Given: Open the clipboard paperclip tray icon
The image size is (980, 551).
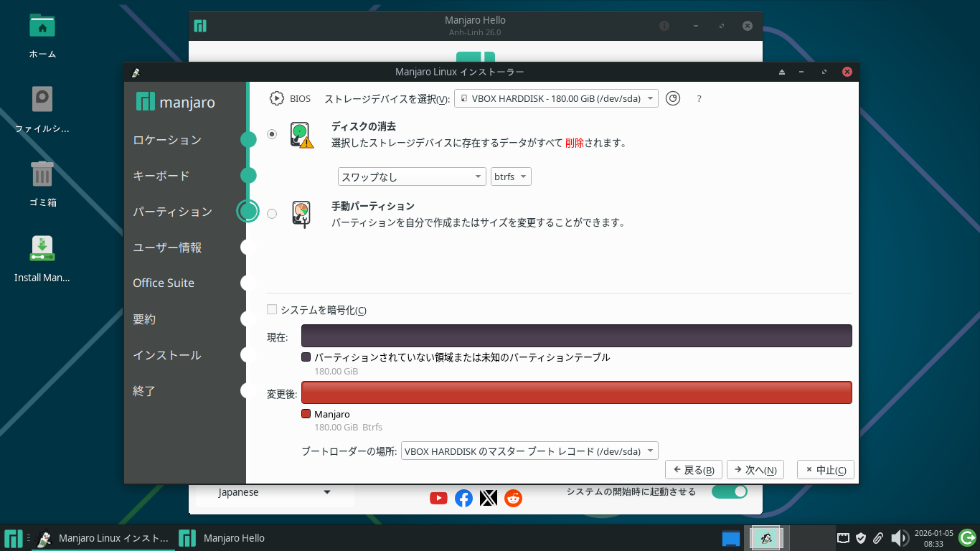Looking at the screenshot, I should [877, 538].
